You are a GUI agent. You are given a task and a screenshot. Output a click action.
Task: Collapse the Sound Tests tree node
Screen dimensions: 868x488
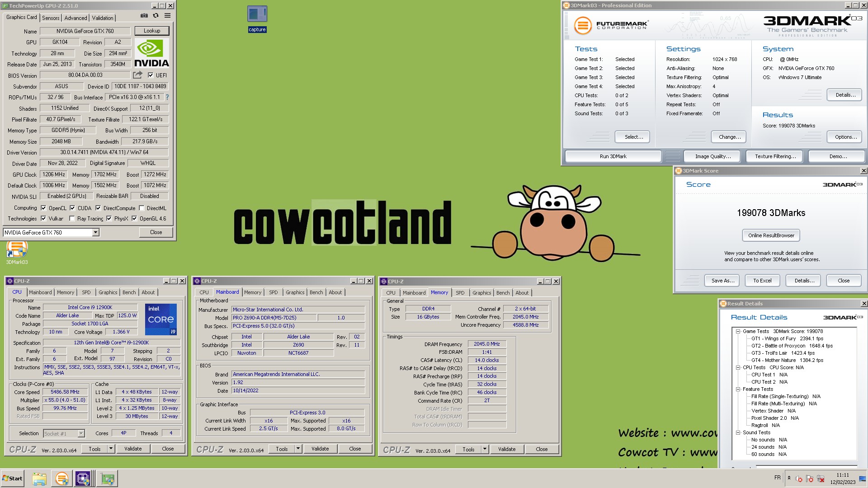pos(738,432)
